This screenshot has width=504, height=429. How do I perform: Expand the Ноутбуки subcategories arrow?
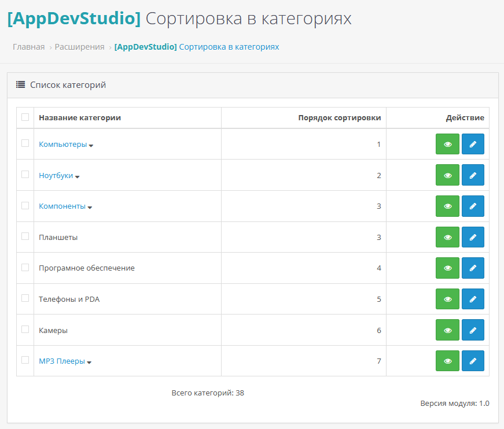click(x=78, y=176)
